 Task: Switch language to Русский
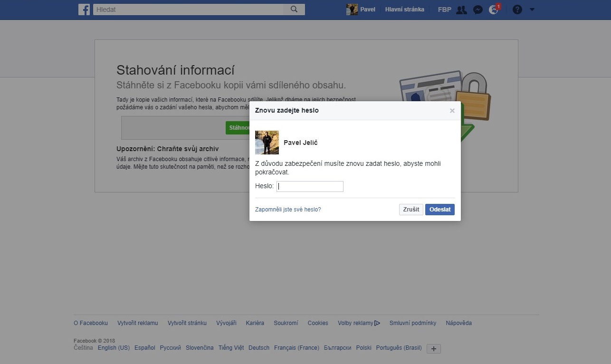click(x=171, y=348)
